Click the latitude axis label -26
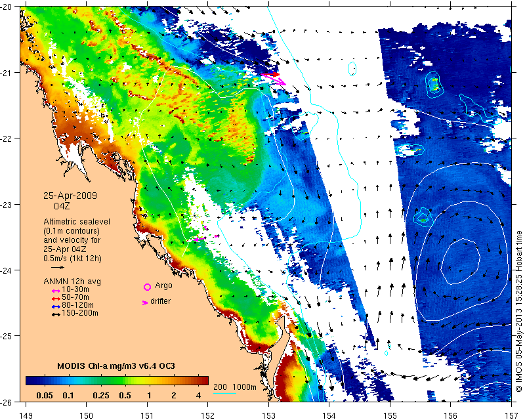 click(7, 402)
